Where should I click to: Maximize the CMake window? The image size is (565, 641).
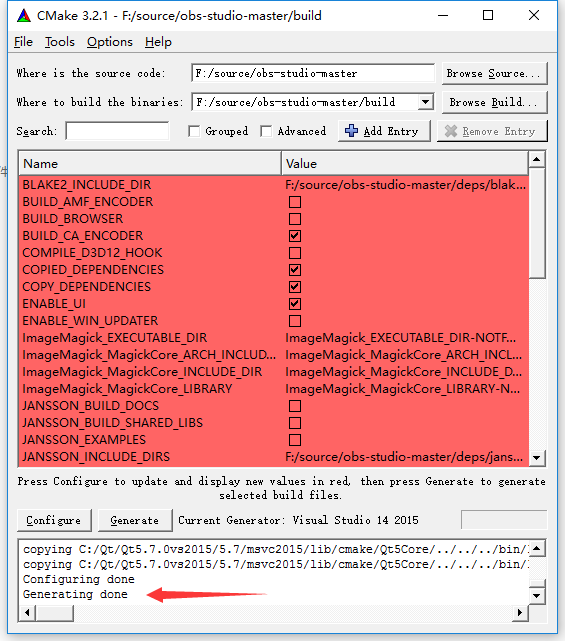(488, 16)
